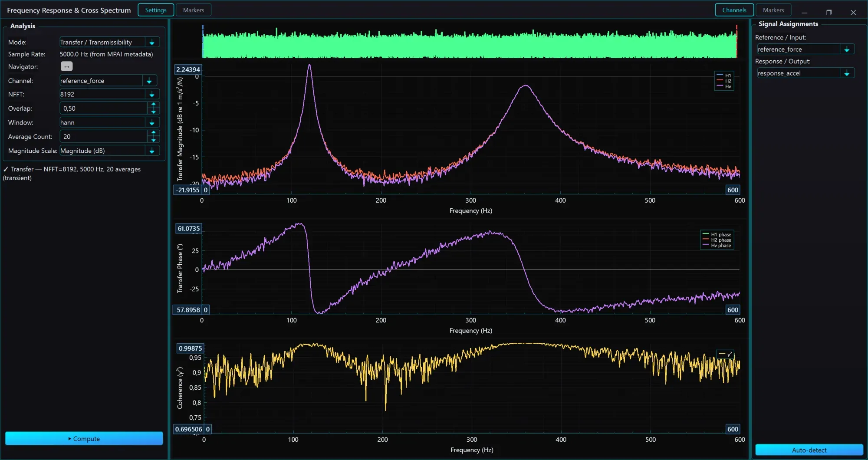Edit phase plot lower limit -57.8958

[x=187, y=309]
